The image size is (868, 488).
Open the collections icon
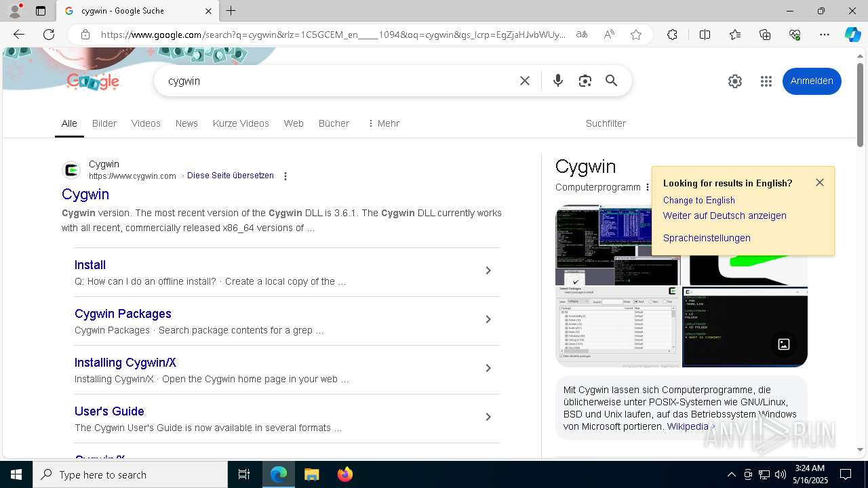[765, 35]
